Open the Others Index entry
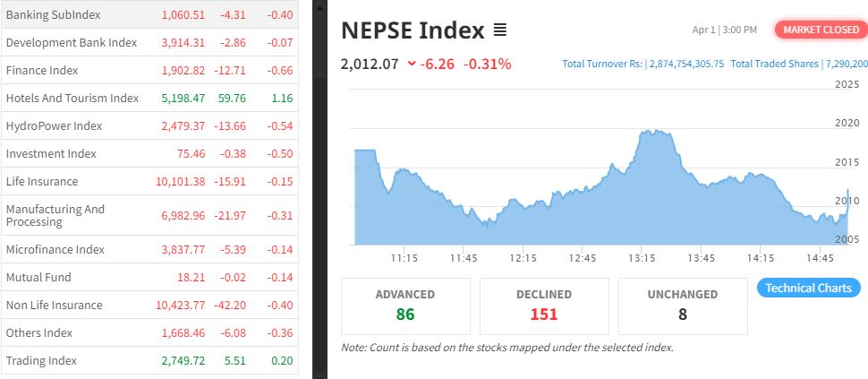The width and height of the screenshot is (868, 379). pos(39,333)
